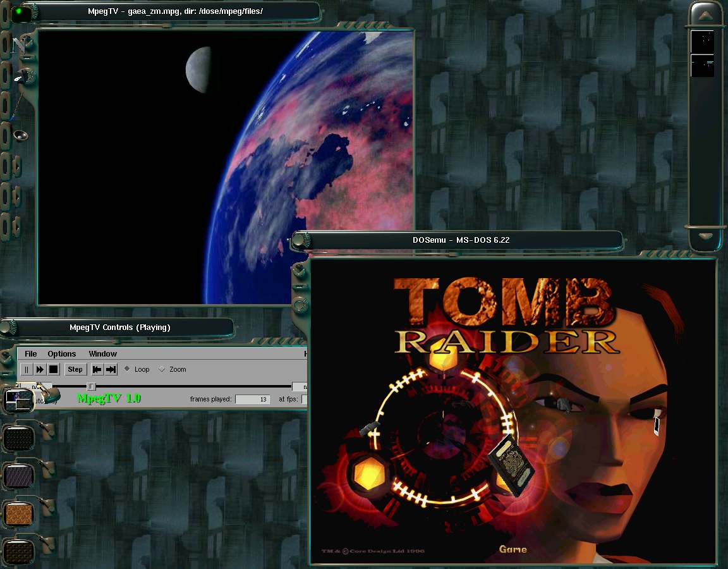728x569 pixels.
Task: Select the purple textured background swatch
Action: (x=19, y=476)
